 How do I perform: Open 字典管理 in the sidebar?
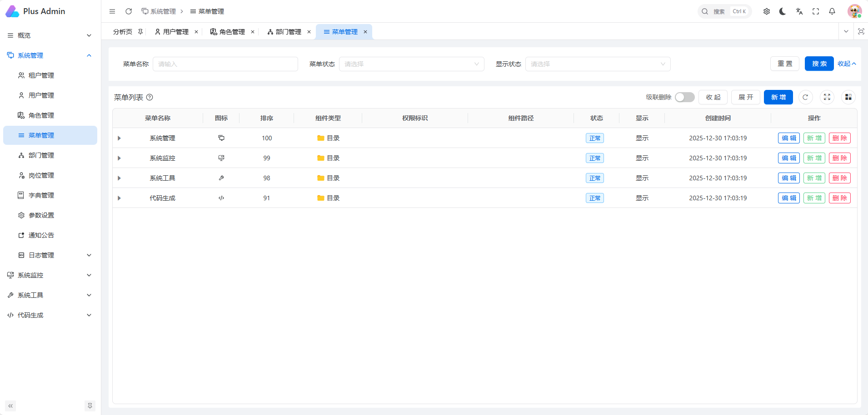coord(41,195)
